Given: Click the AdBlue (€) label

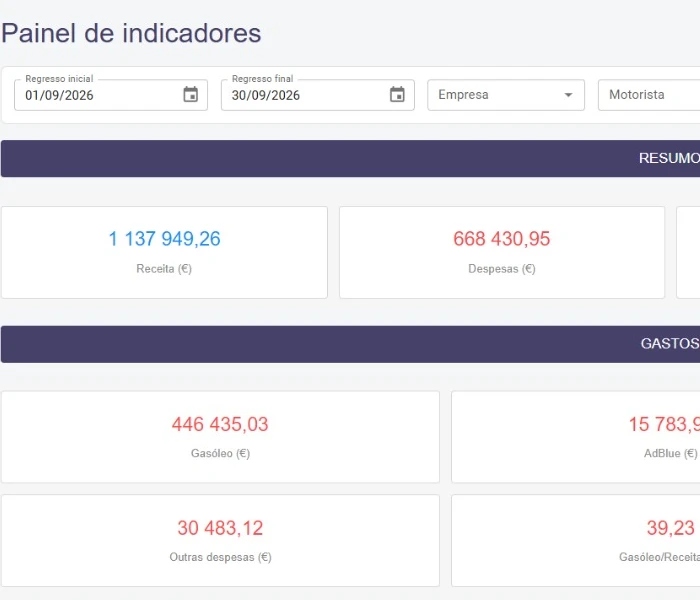Looking at the screenshot, I should [x=670, y=454].
